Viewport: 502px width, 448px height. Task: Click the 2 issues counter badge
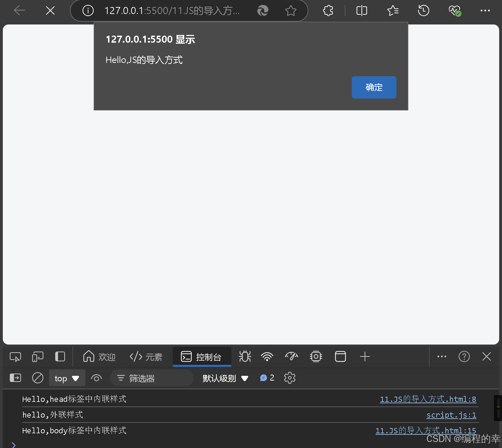(267, 378)
